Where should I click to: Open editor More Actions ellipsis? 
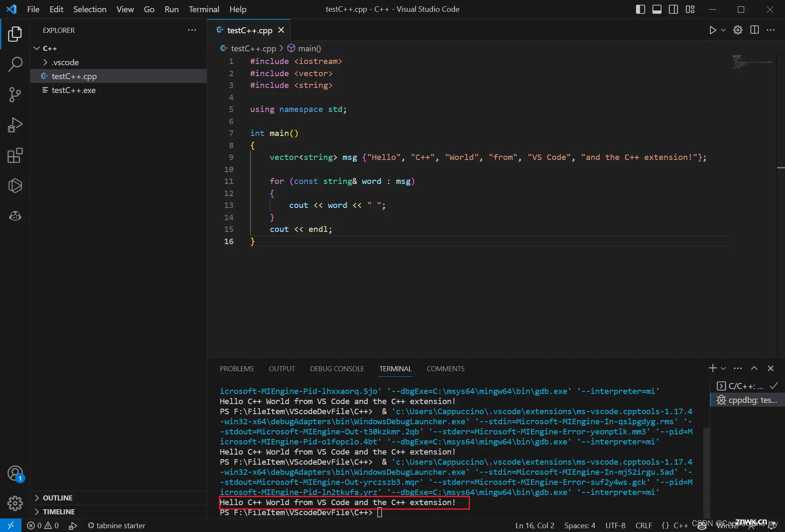coord(771,30)
